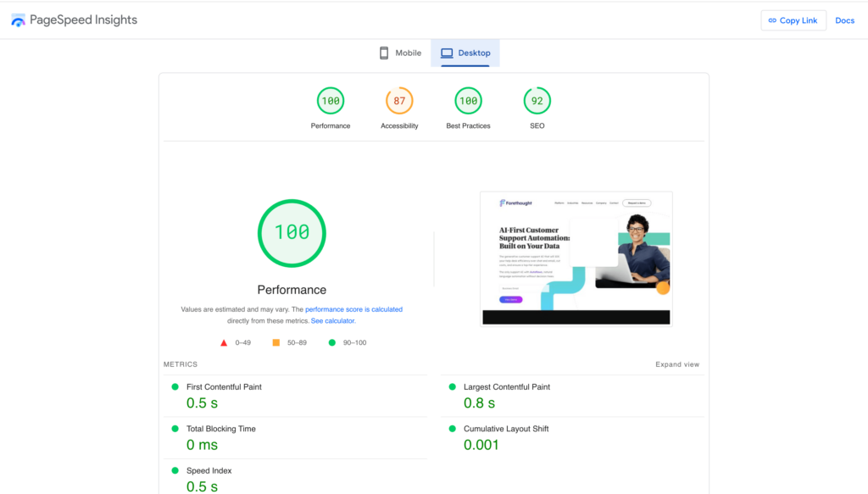Click the Best Practices label
868x494 pixels.
(468, 126)
